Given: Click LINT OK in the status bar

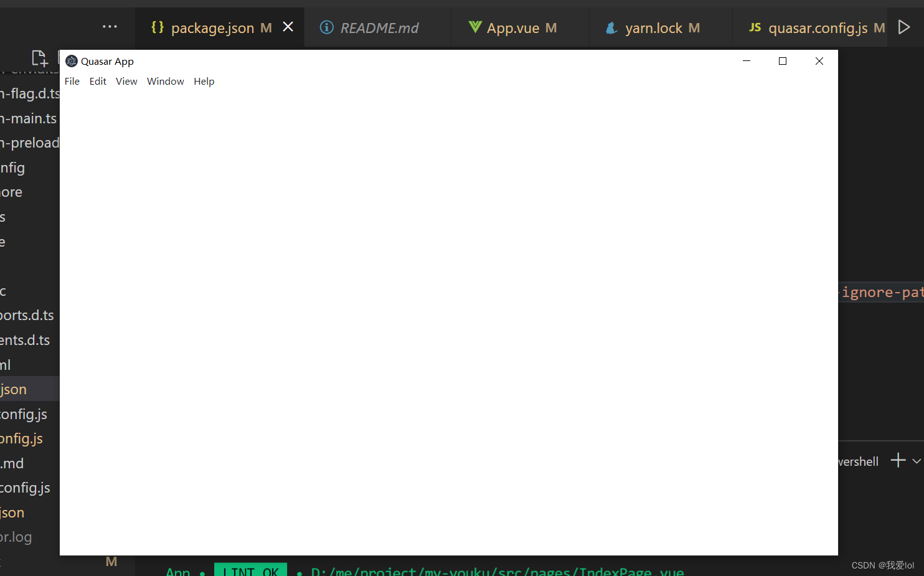Looking at the screenshot, I should click(250, 570).
